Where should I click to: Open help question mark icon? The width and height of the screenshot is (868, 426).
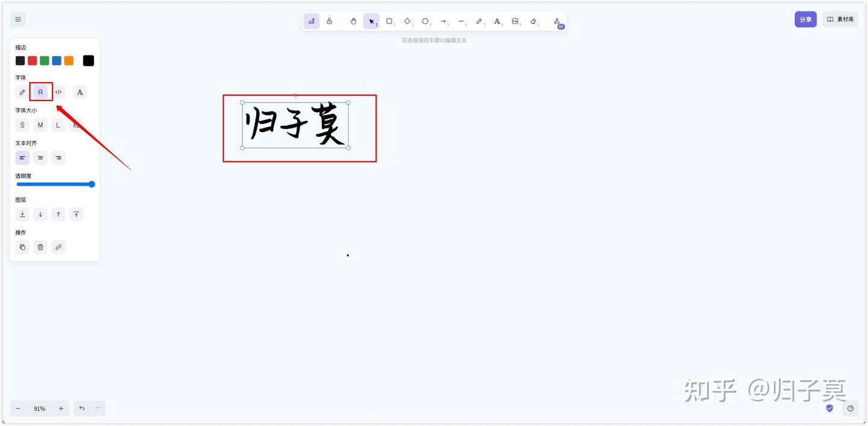point(851,409)
